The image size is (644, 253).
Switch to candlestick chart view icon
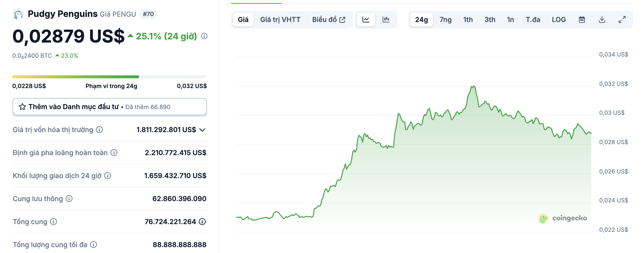point(386,20)
